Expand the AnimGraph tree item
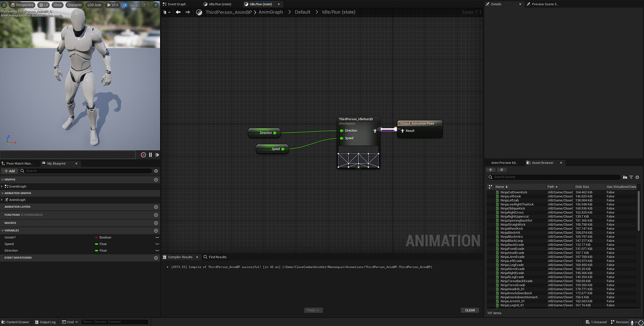The image size is (644, 326). tap(2, 200)
